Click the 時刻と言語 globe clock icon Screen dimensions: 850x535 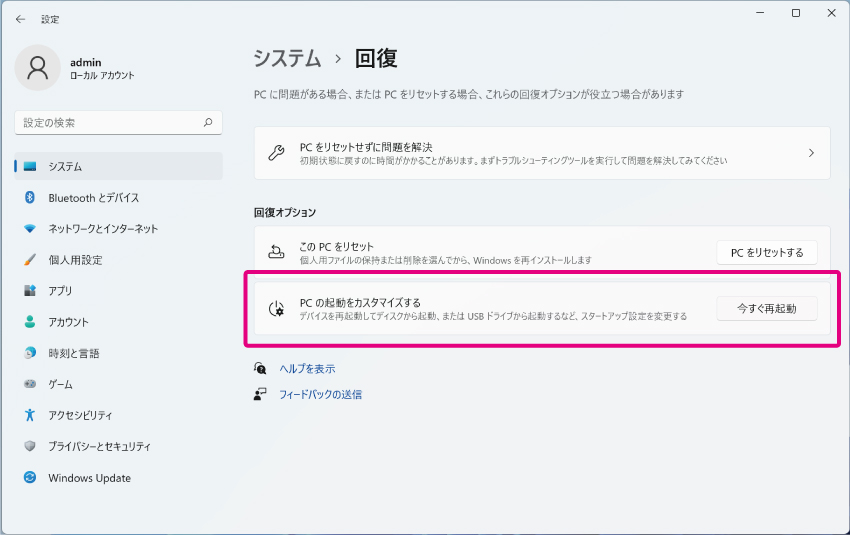click(x=30, y=353)
